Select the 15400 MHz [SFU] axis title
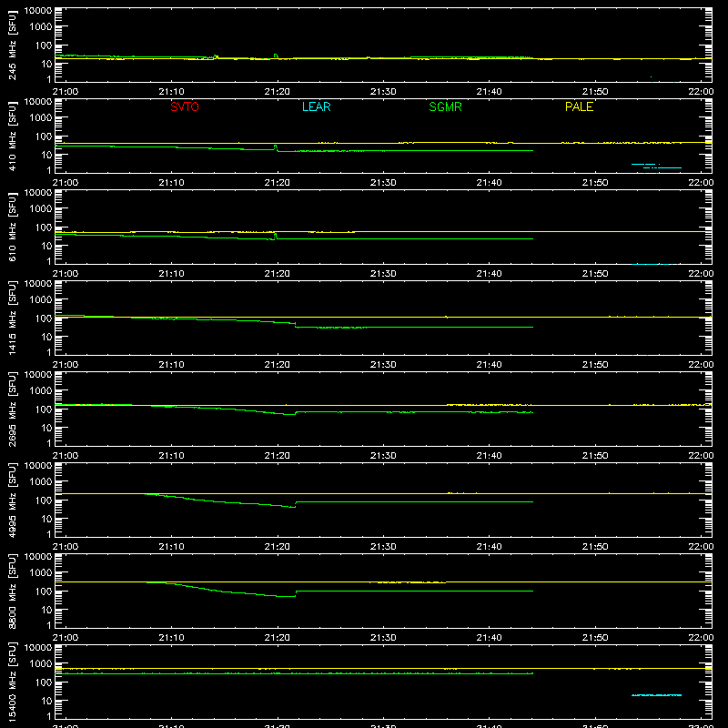Image resolution: width=728 pixels, height=728 pixels. coord(13,682)
